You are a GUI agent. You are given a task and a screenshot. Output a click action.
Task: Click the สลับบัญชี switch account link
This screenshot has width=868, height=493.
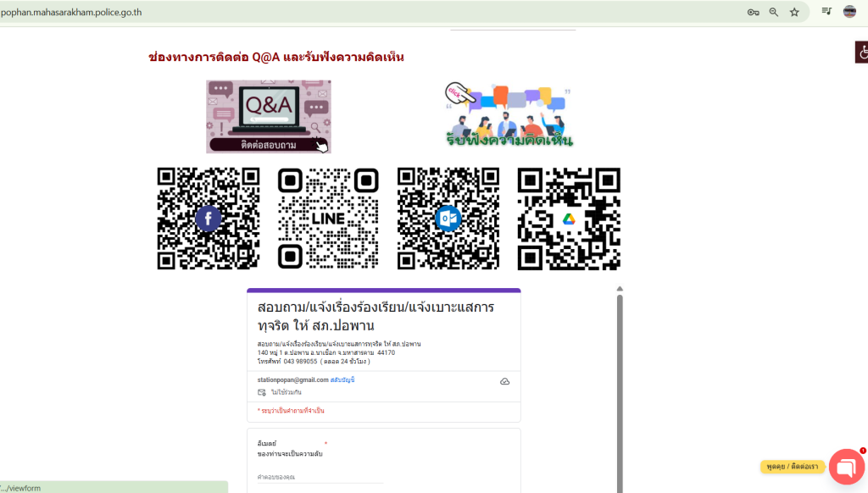tap(342, 380)
